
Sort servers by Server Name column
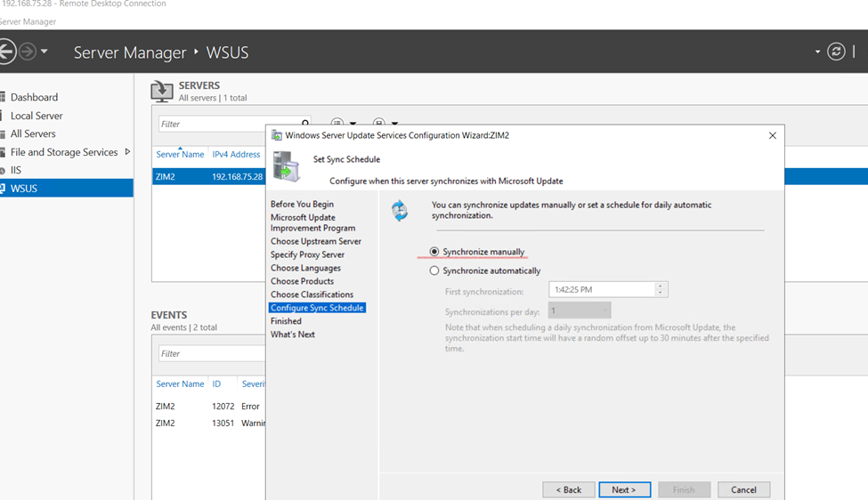[x=180, y=154]
